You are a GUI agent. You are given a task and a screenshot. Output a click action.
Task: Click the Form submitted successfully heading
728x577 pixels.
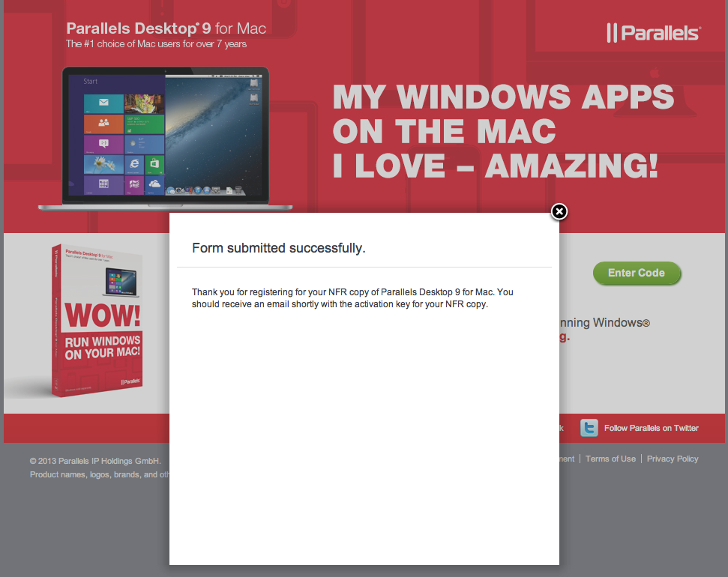coord(279,248)
